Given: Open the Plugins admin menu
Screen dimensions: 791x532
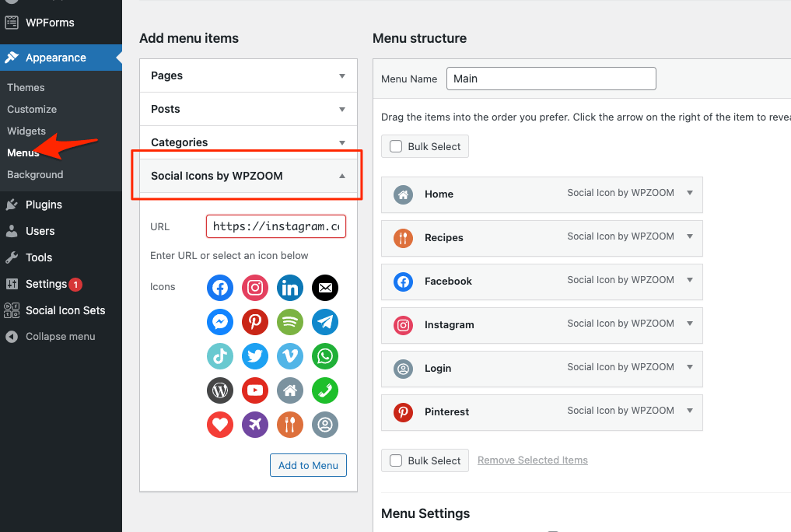Looking at the screenshot, I should (44, 205).
